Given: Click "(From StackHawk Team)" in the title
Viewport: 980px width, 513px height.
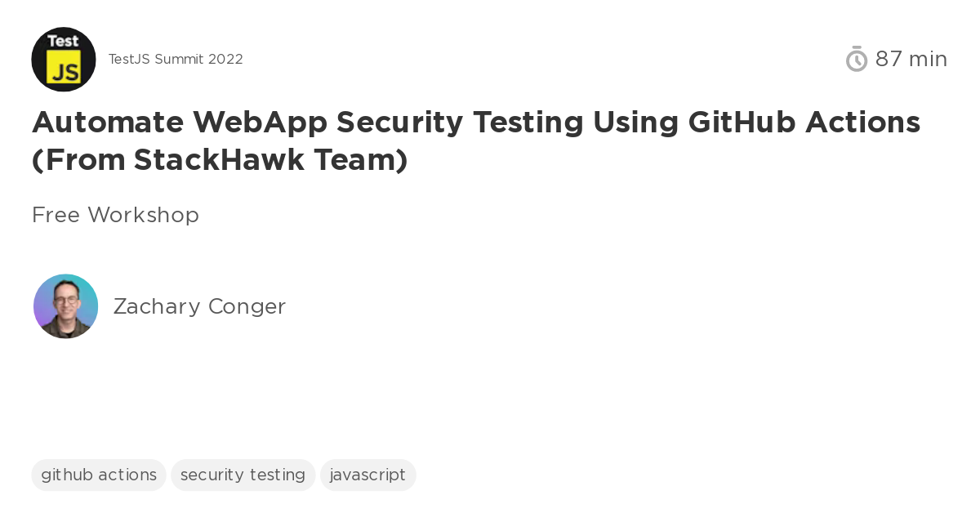Looking at the screenshot, I should 220,160.
